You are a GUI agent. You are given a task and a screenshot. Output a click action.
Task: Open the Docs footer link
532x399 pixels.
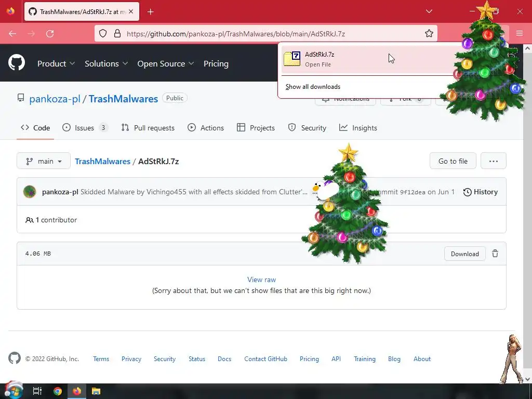(x=224, y=359)
